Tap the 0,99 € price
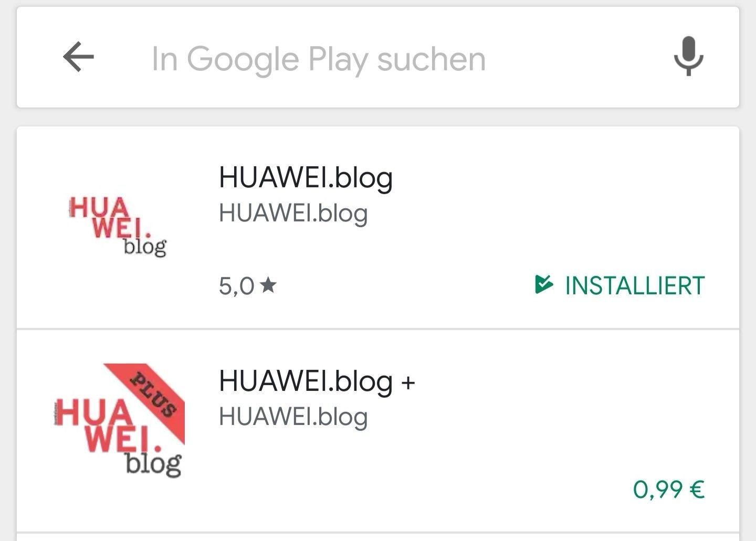 (668, 489)
